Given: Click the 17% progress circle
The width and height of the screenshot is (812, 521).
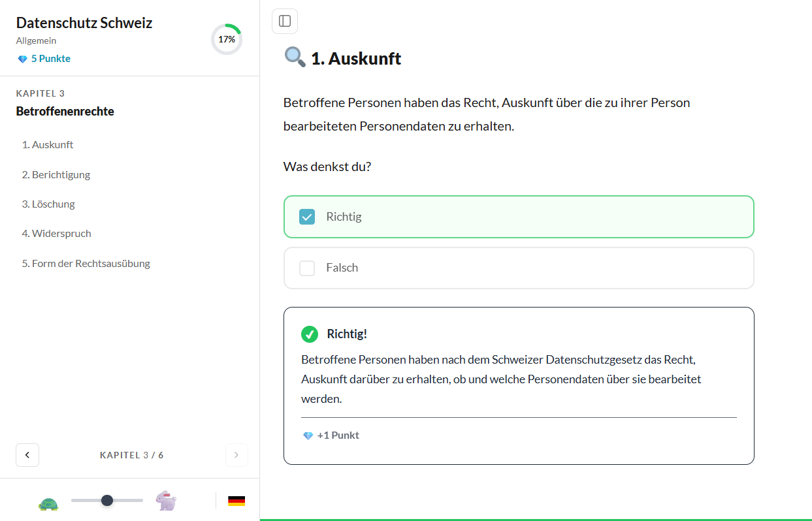Looking at the screenshot, I should (x=227, y=39).
